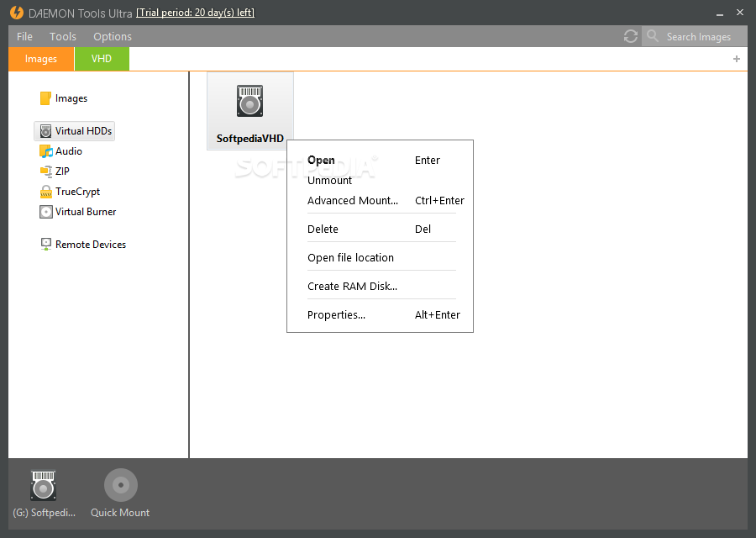756x538 pixels.
Task: Open the Options menu
Action: click(113, 37)
